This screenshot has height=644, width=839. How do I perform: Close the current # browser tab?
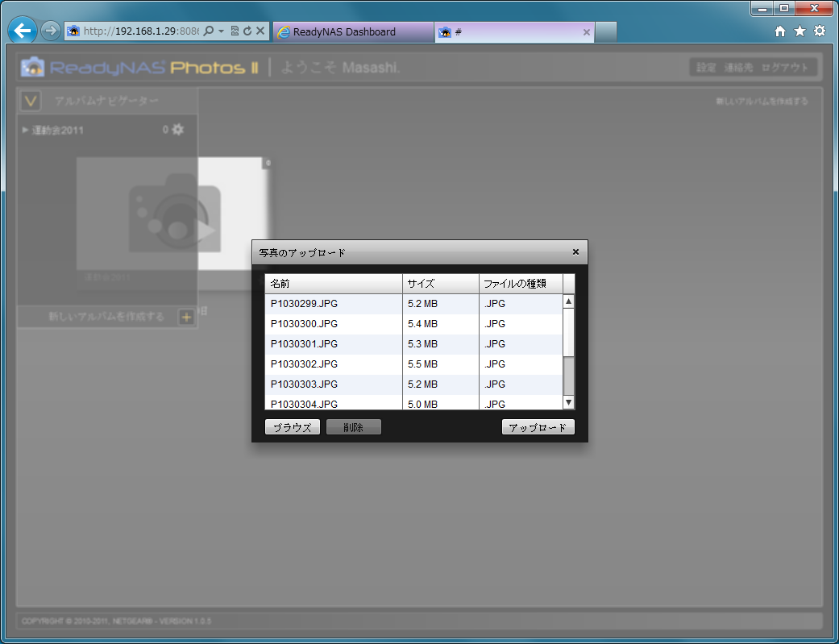(586, 32)
